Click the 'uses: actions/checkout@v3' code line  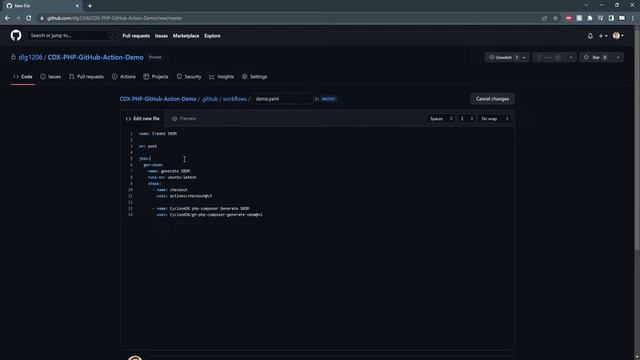184,196
